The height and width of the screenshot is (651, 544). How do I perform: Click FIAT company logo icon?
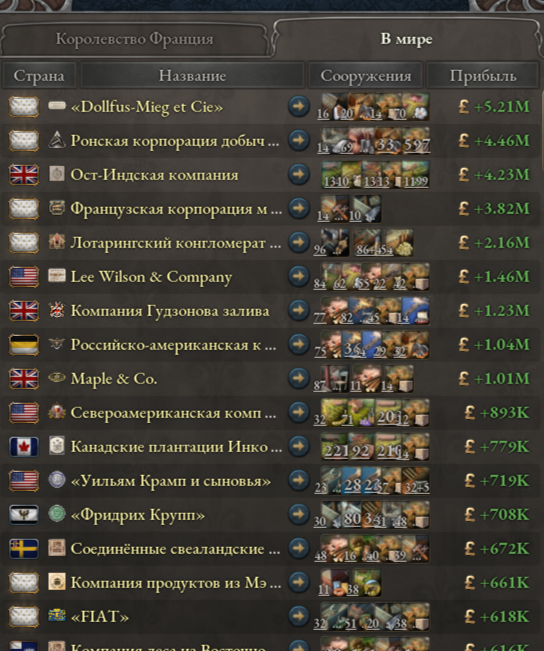coord(57,615)
